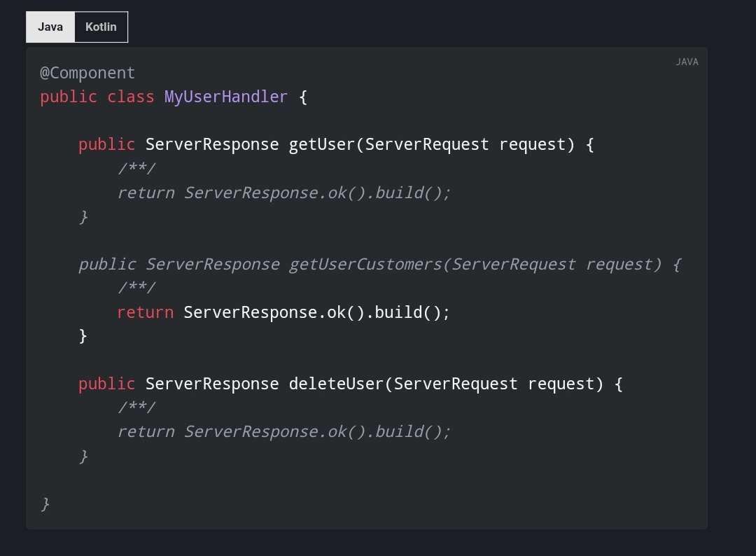This screenshot has height=556, width=756.
Task: Select the class opening brace after MyUserHandler
Action: tap(302, 97)
